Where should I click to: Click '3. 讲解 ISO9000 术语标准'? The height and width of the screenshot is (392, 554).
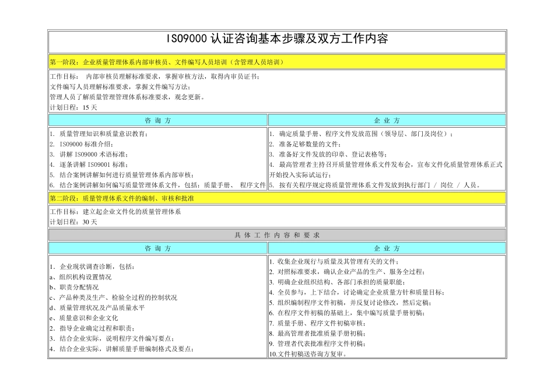click(89, 154)
